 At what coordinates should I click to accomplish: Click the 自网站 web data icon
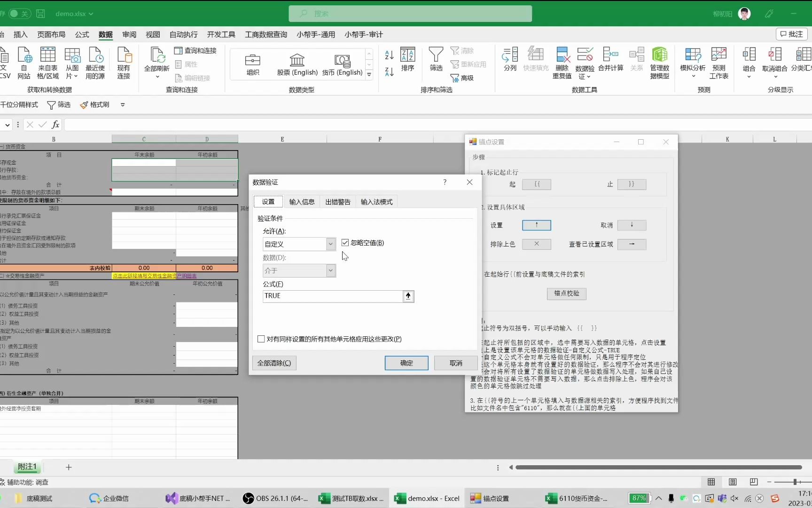coord(24,63)
